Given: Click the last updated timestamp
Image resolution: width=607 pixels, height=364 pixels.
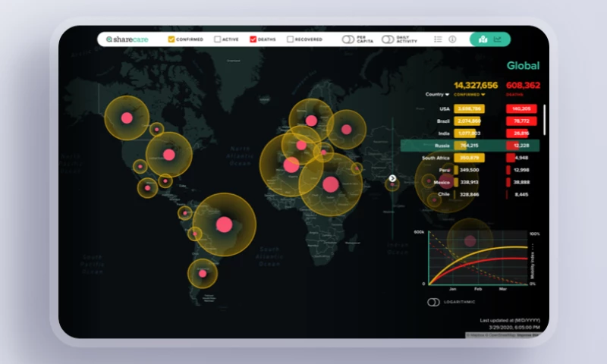Looking at the screenshot, I should (x=510, y=324).
